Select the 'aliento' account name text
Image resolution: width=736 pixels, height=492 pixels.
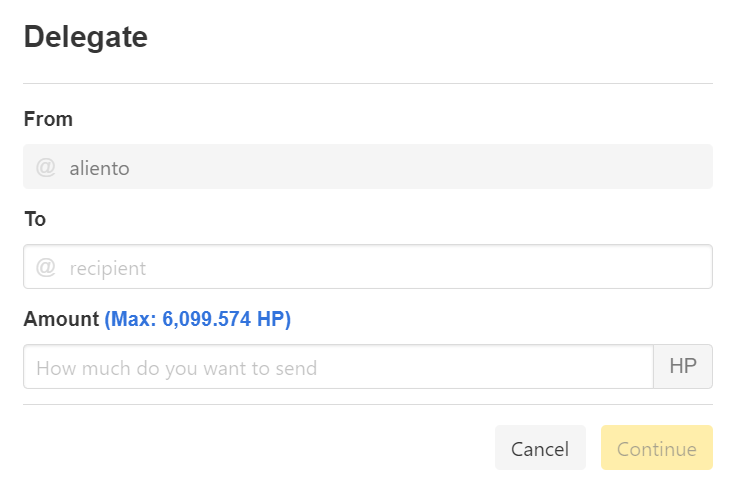100,169
